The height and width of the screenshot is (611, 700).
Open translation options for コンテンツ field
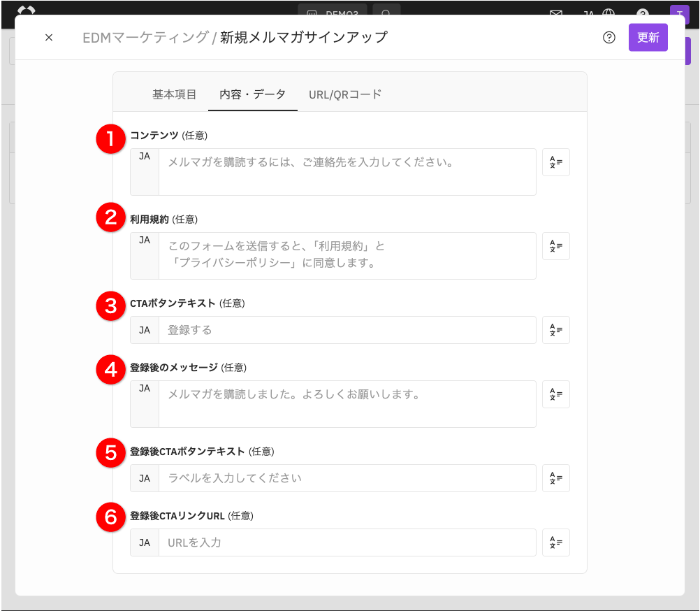556,162
